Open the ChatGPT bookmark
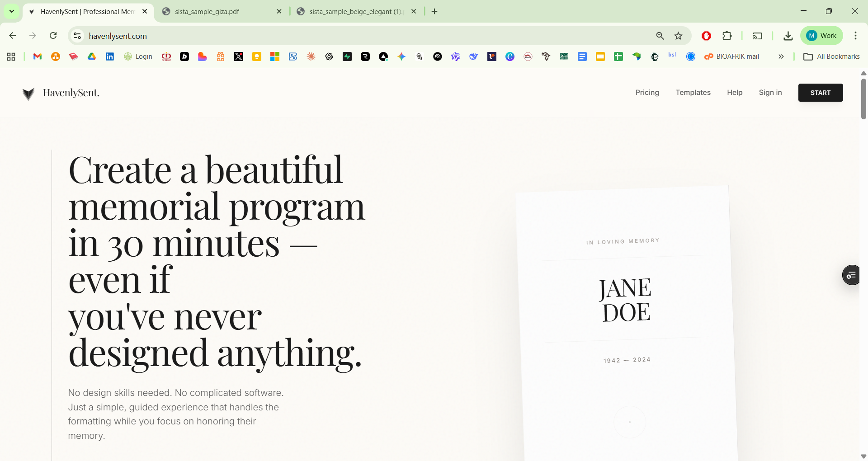 tap(329, 56)
